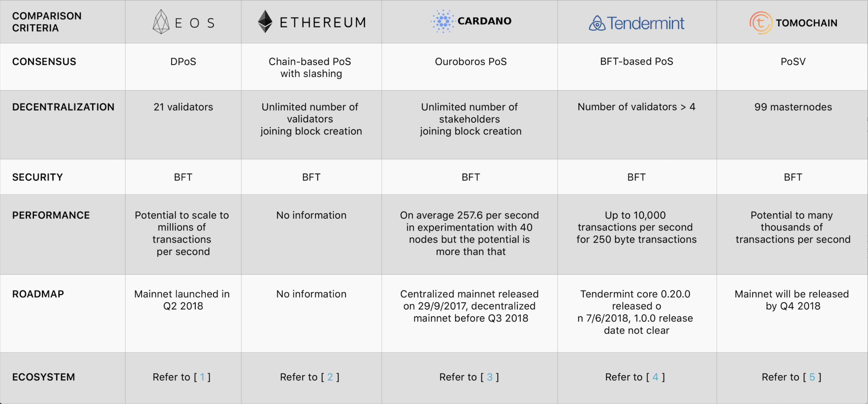The height and width of the screenshot is (404, 868).
Task: Select the ECOSYSTEM row label
Action: tap(44, 377)
